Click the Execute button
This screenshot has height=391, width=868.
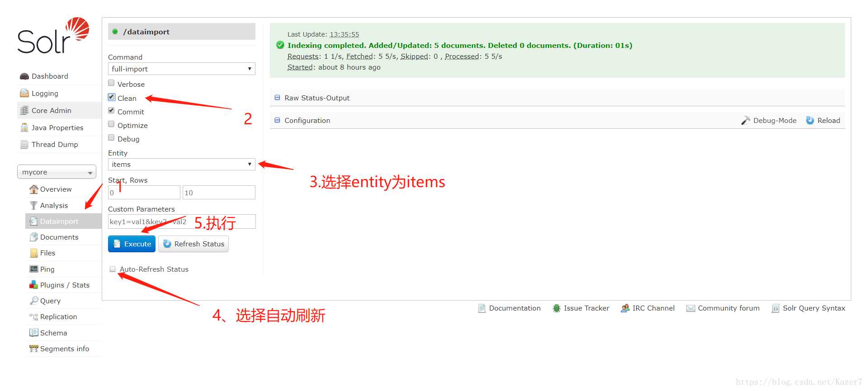132,244
